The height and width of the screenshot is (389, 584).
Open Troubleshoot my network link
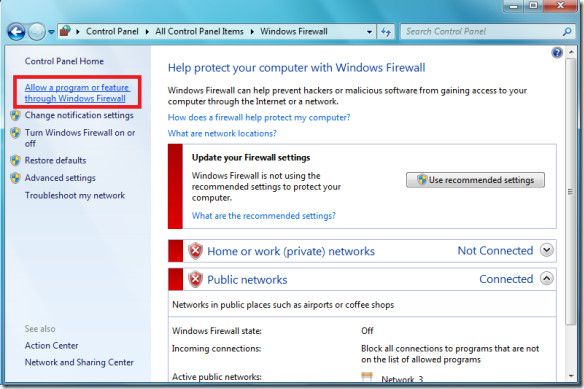point(75,195)
